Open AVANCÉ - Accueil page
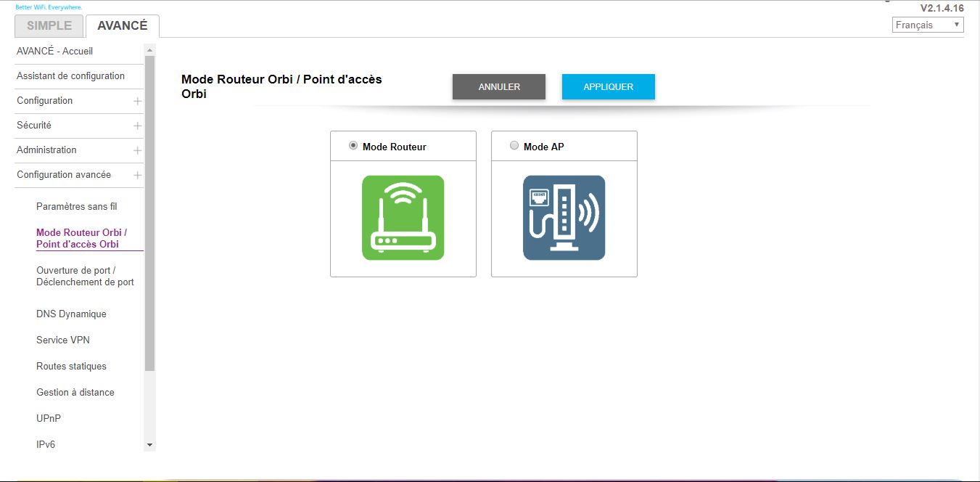The image size is (980, 482). click(x=55, y=51)
